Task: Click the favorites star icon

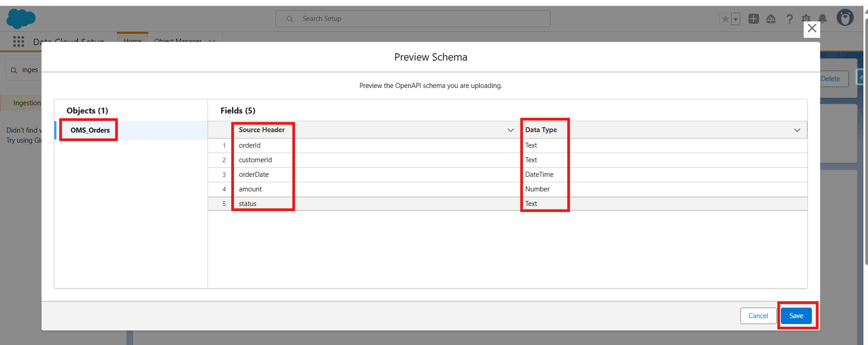Action: point(725,19)
